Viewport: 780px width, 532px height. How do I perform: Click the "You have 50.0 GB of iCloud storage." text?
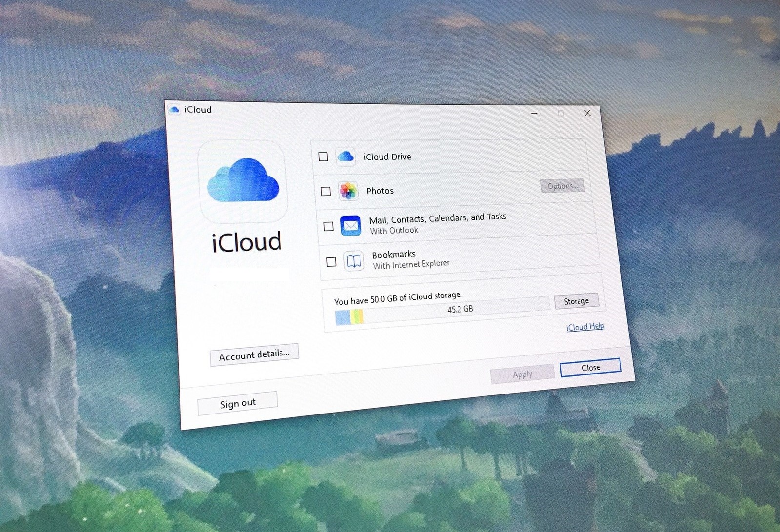(x=398, y=298)
